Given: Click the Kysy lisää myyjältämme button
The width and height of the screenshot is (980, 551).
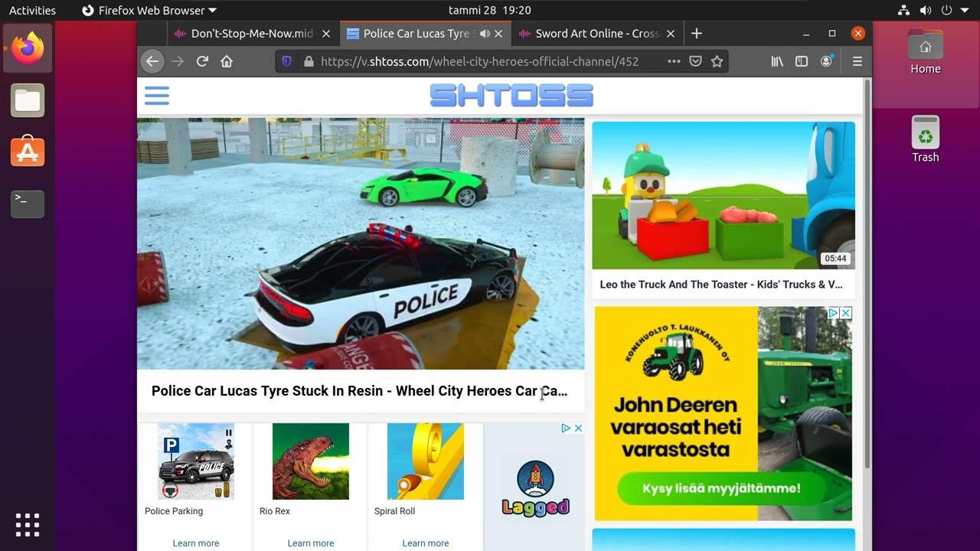Looking at the screenshot, I should (x=722, y=488).
